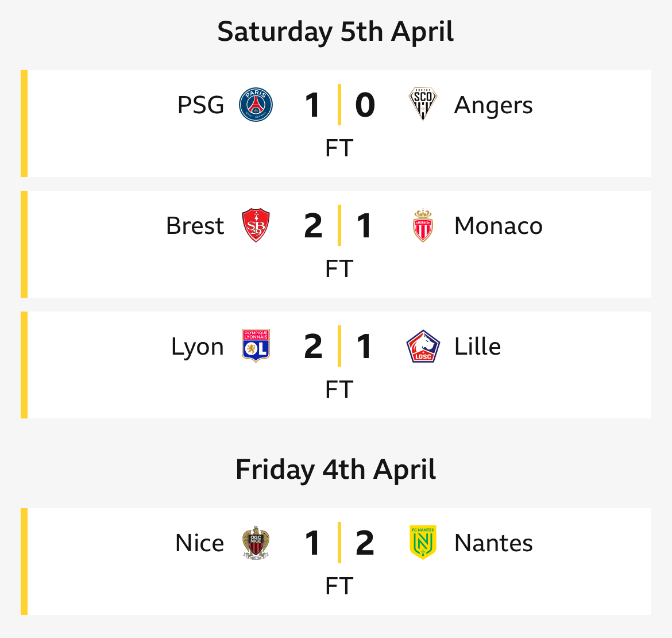The image size is (672, 638).
Task: Click the PSG club crest
Action: 256,105
